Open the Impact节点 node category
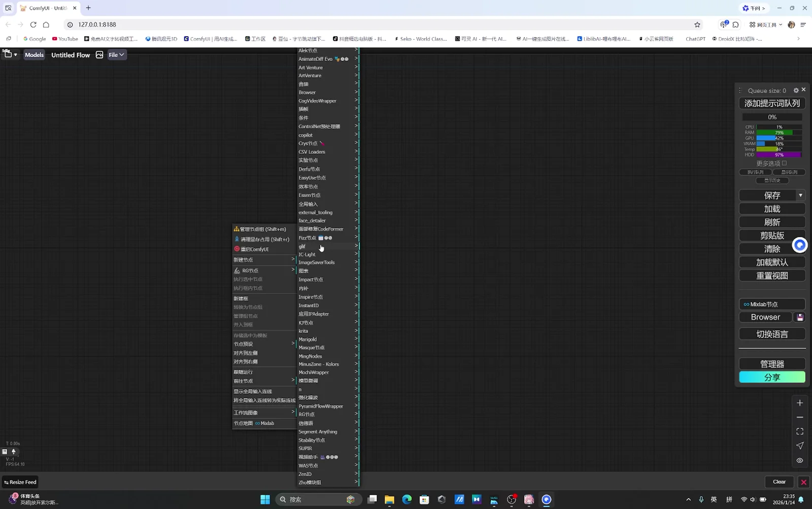The height and width of the screenshot is (509, 812). point(328,279)
